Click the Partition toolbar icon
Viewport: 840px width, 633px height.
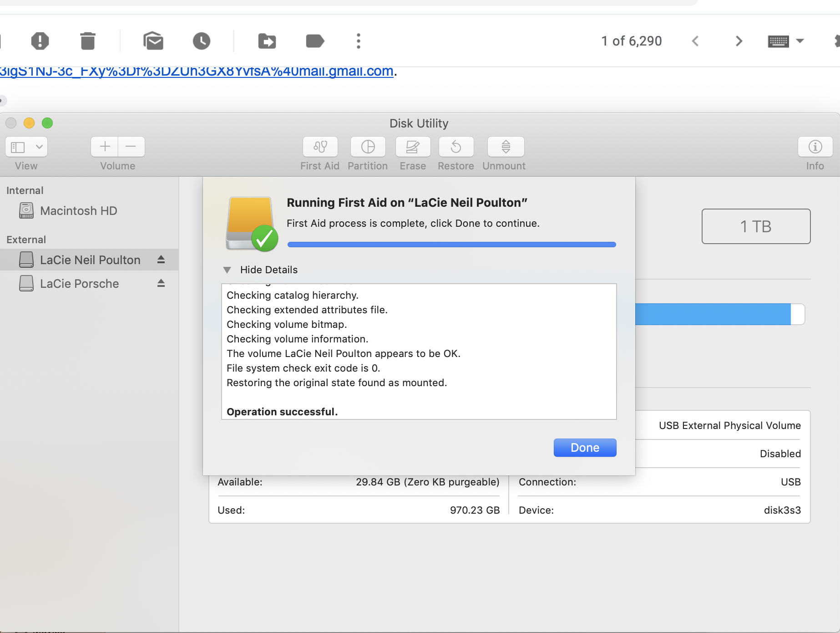368,147
